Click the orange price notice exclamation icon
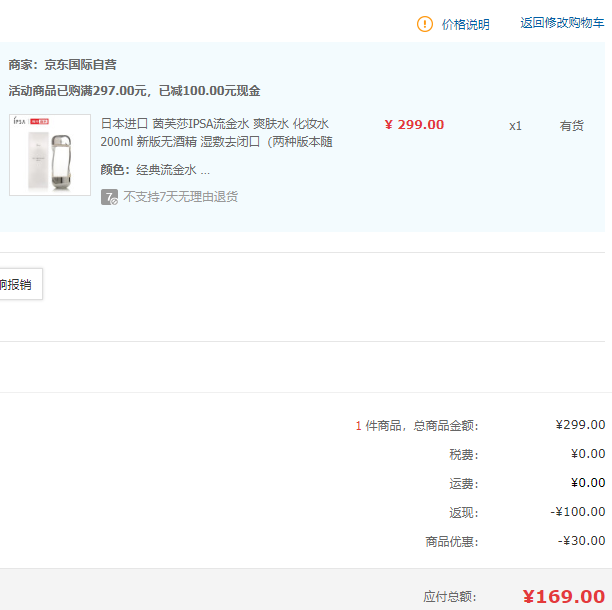 coord(425,24)
